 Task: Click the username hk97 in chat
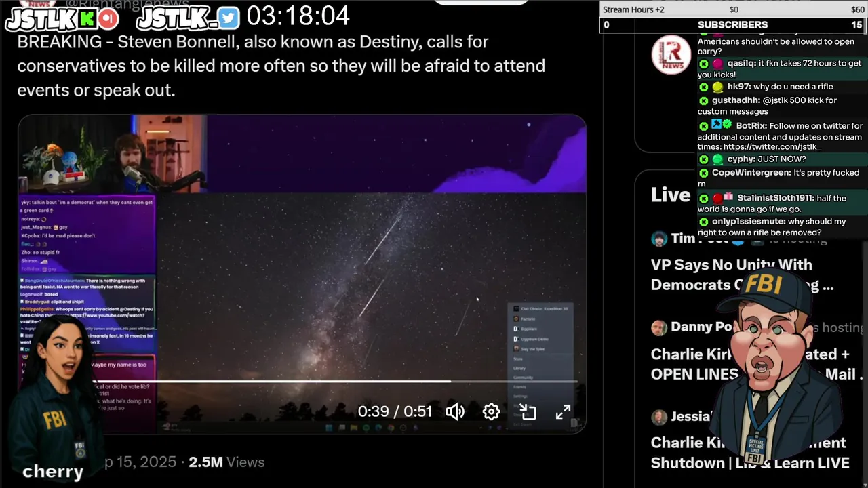(739, 87)
